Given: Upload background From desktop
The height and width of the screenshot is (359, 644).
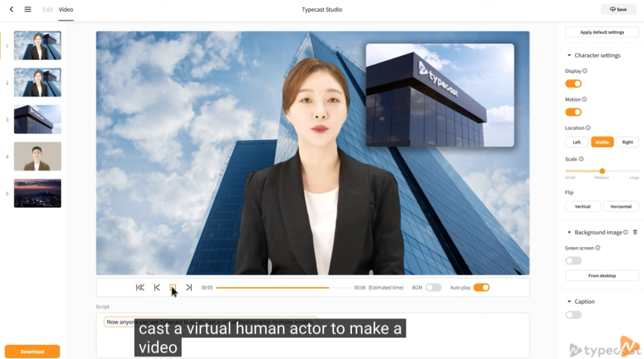Looking at the screenshot, I should point(602,276).
